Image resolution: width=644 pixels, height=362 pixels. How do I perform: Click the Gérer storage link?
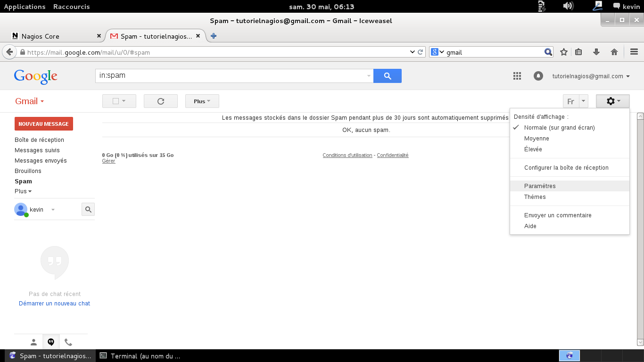click(x=108, y=161)
